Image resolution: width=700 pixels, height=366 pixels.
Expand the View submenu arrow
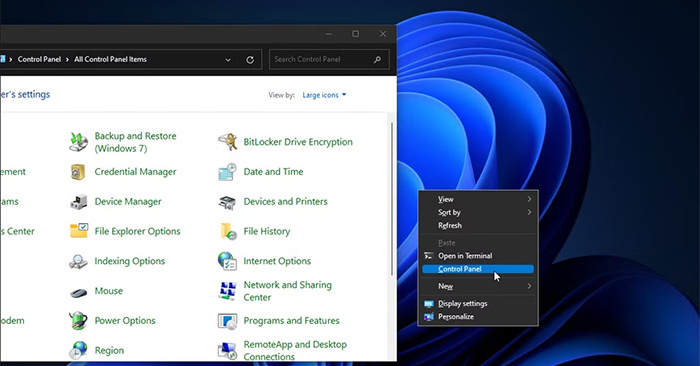point(529,199)
